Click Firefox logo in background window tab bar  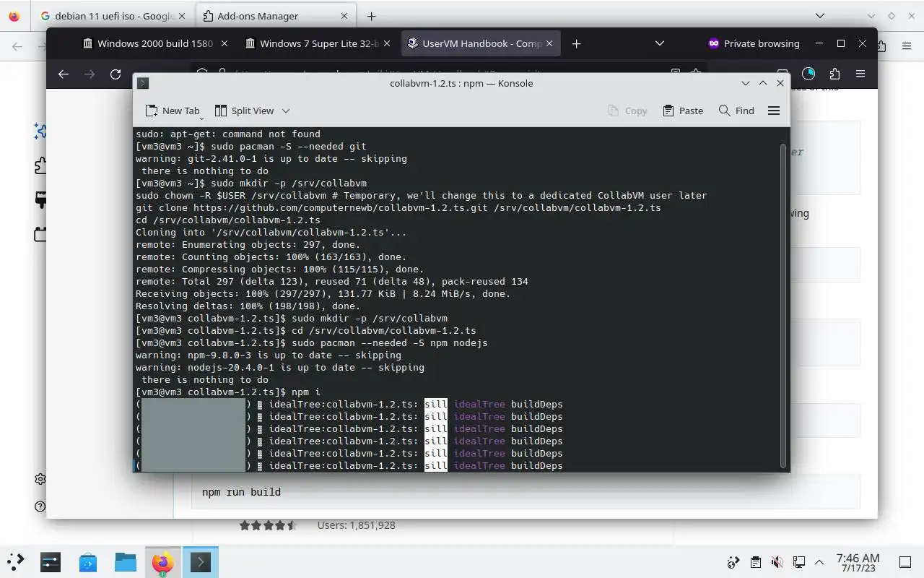pyautogui.click(x=15, y=16)
